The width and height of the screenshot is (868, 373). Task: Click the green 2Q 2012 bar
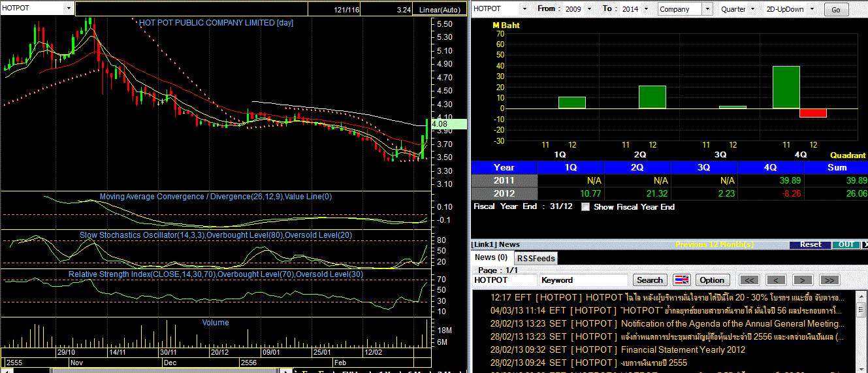[652, 97]
